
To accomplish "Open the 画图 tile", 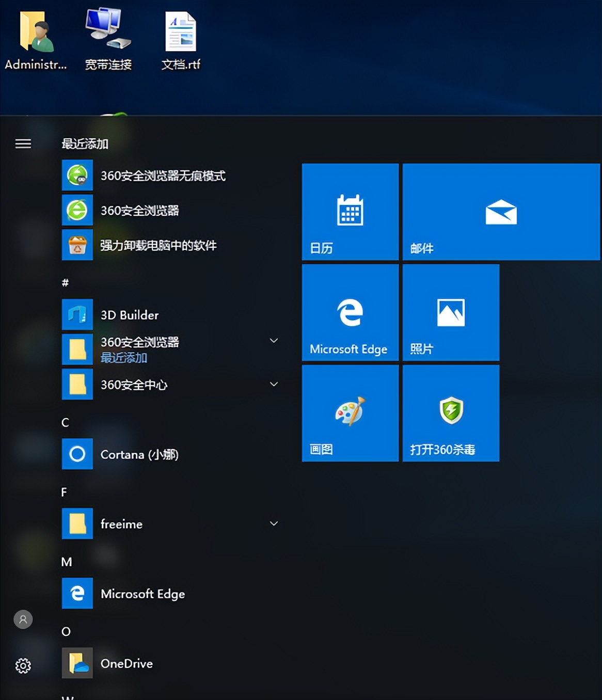I will pos(350,412).
